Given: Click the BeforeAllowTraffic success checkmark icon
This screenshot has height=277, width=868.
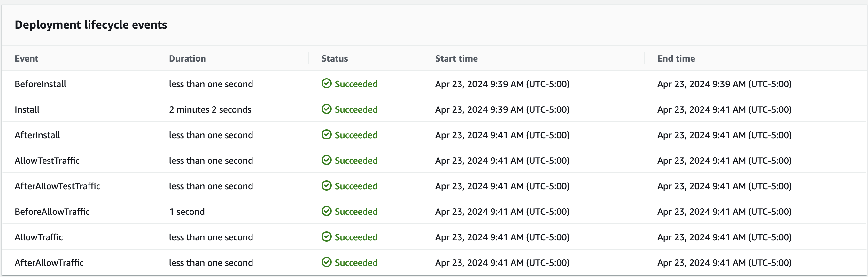Looking at the screenshot, I should click(326, 211).
